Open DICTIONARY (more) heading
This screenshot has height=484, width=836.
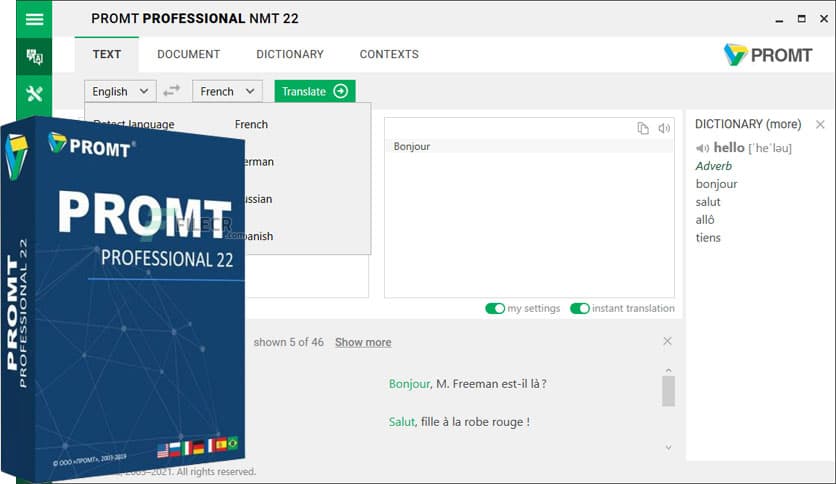(x=748, y=124)
